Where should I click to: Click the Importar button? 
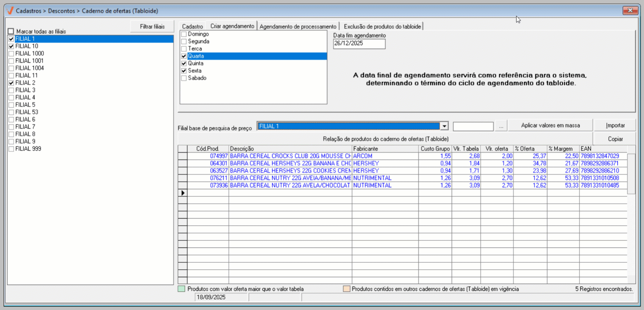click(x=615, y=125)
